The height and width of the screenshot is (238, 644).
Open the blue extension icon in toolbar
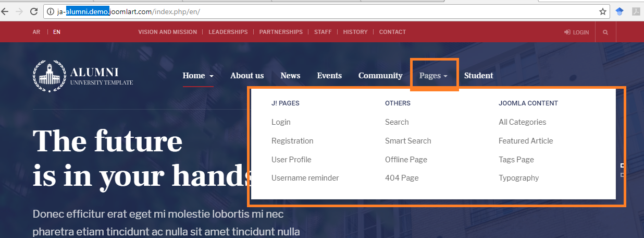pyautogui.click(x=620, y=11)
